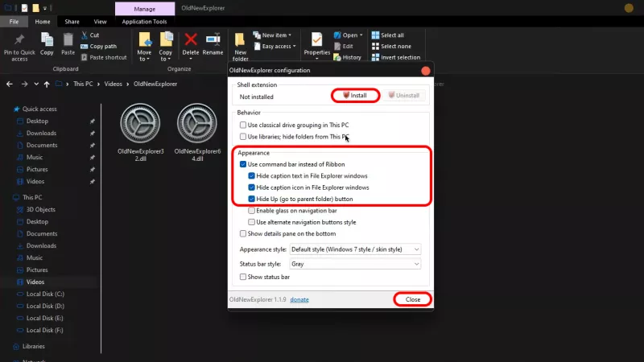Click the Up one level arrow
Viewport: 644px width, 362px height.
(47, 84)
